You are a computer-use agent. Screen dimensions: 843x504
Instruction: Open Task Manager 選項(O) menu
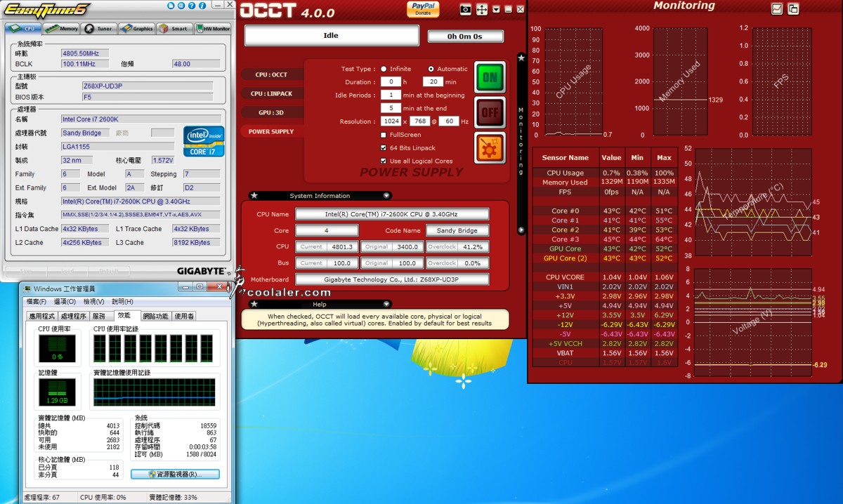coord(65,302)
